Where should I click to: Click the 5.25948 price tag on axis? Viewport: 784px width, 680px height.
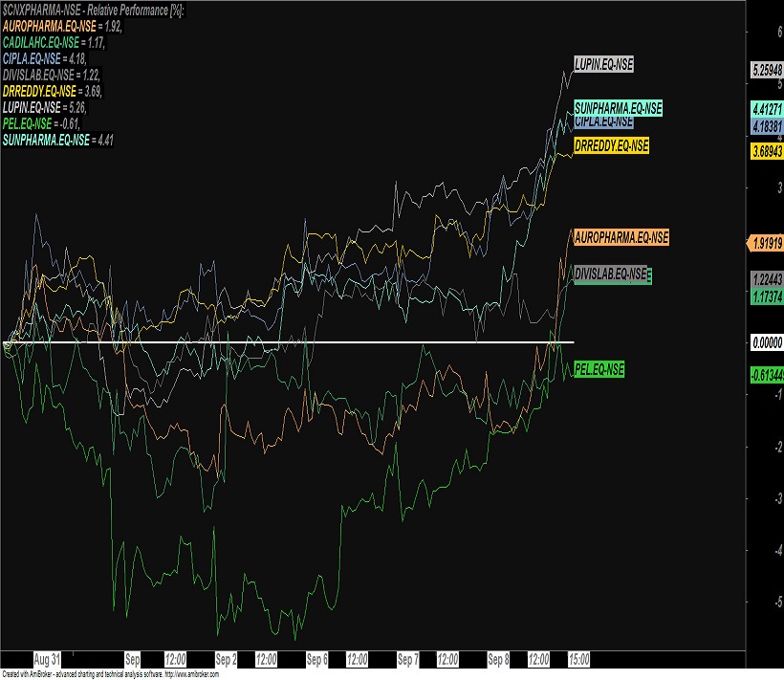pos(761,70)
